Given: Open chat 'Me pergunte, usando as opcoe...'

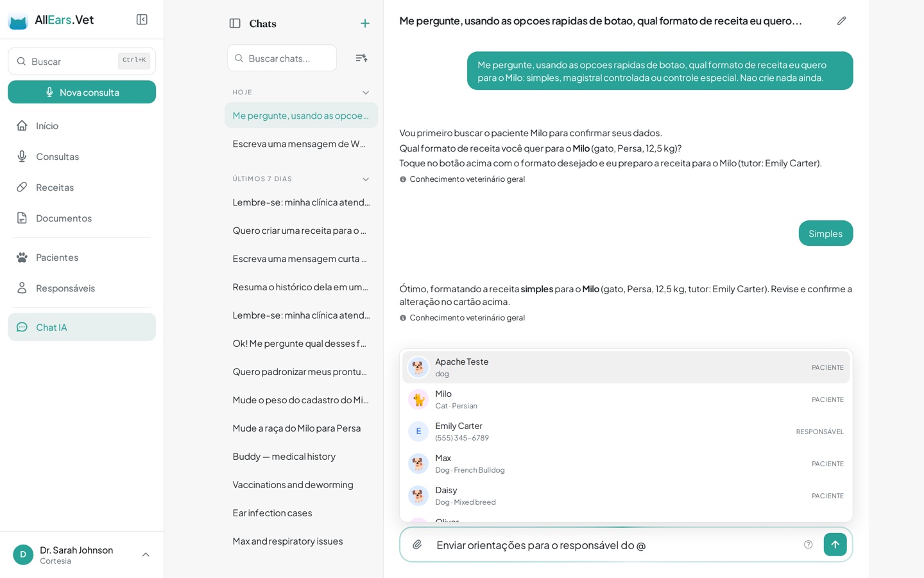Looking at the screenshot, I should click(x=301, y=115).
